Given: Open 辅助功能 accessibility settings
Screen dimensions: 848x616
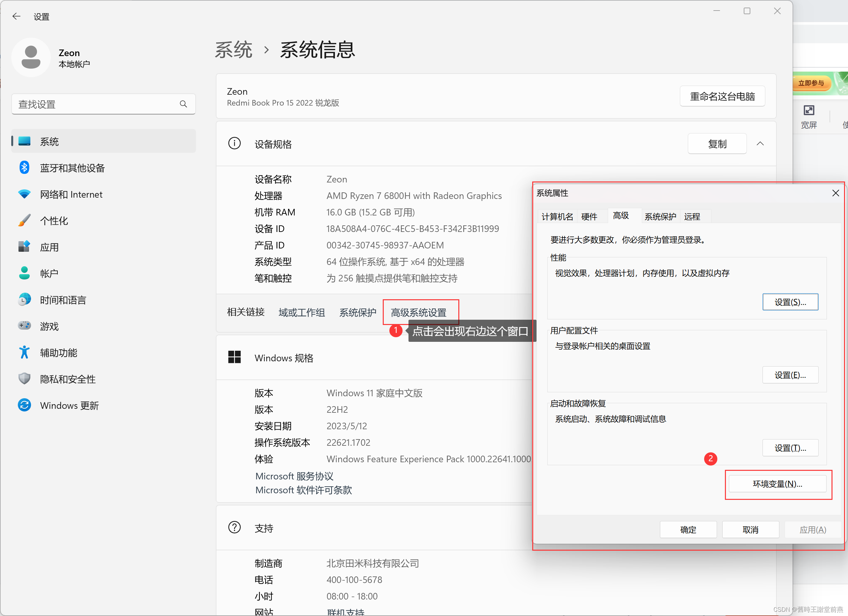Looking at the screenshot, I should point(58,353).
